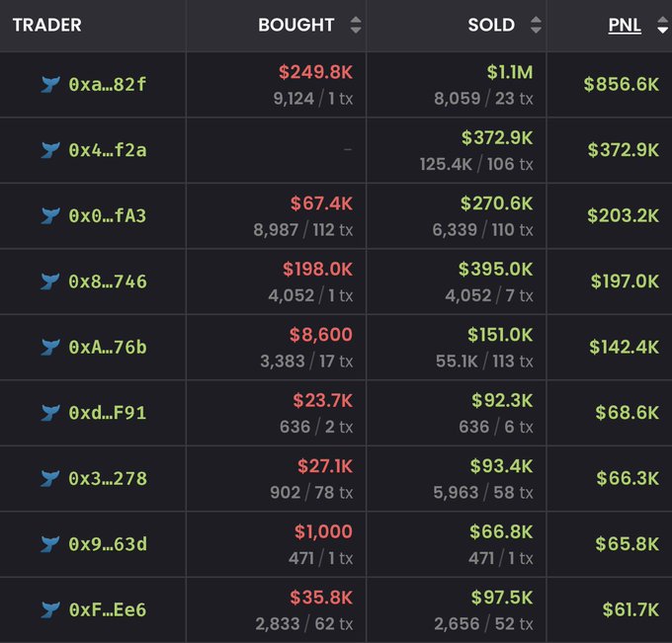This screenshot has width=672, height=643.
Task: Select bought value $67.4K
Action: coord(321,203)
